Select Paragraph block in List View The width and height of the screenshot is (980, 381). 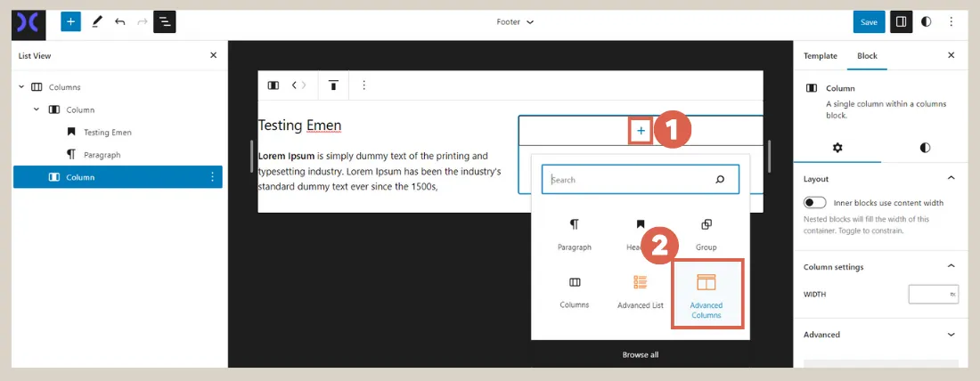click(102, 154)
